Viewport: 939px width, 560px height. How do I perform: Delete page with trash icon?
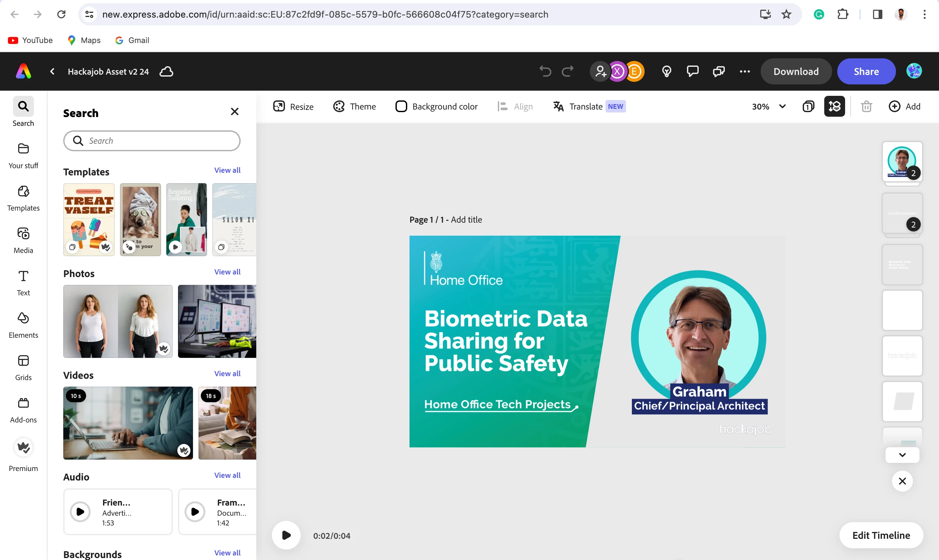click(x=866, y=106)
